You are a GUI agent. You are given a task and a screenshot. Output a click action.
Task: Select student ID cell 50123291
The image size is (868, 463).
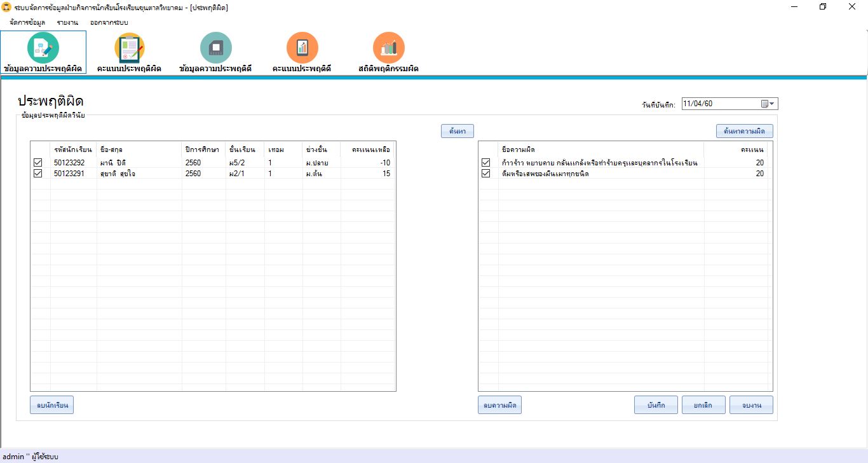(x=74, y=173)
